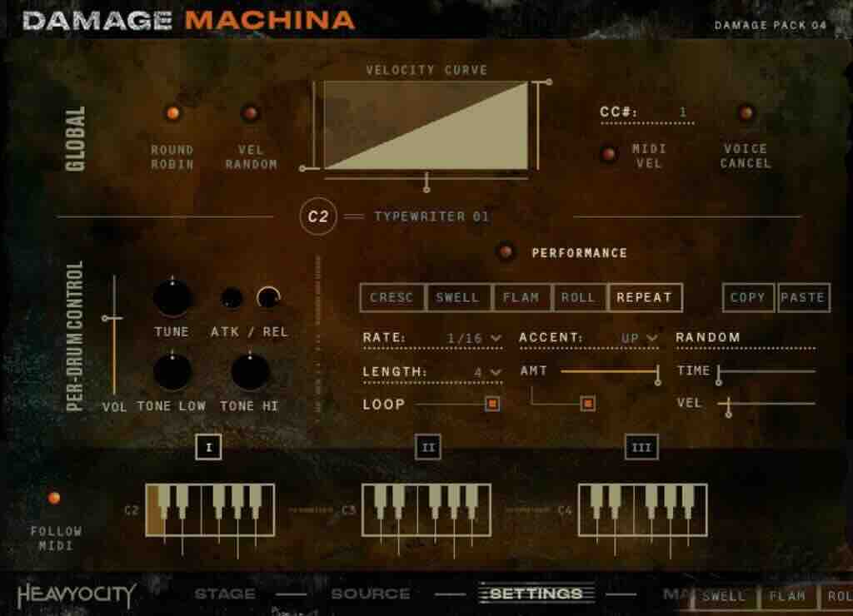Toggle the Performance LED
The width and height of the screenshot is (853, 616).
click(506, 252)
